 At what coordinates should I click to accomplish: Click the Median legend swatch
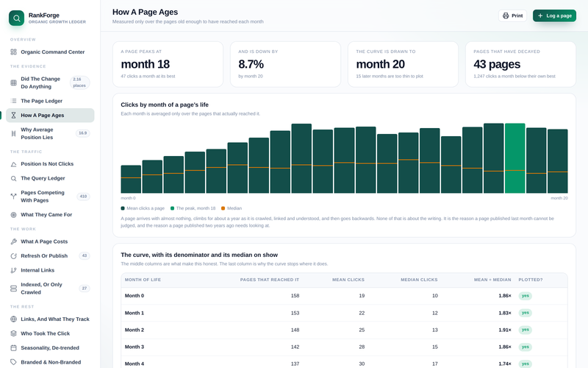click(223, 208)
